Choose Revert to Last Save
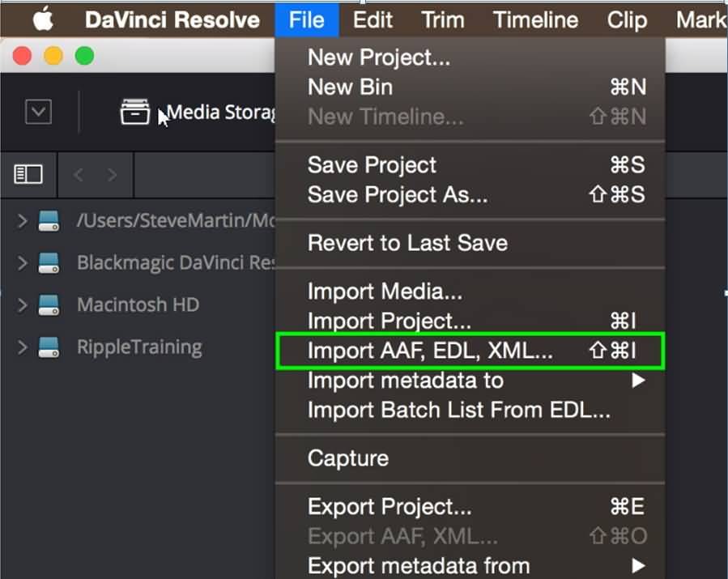The height and width of the screenshot is (579, 728). click(x=407, y=242)
